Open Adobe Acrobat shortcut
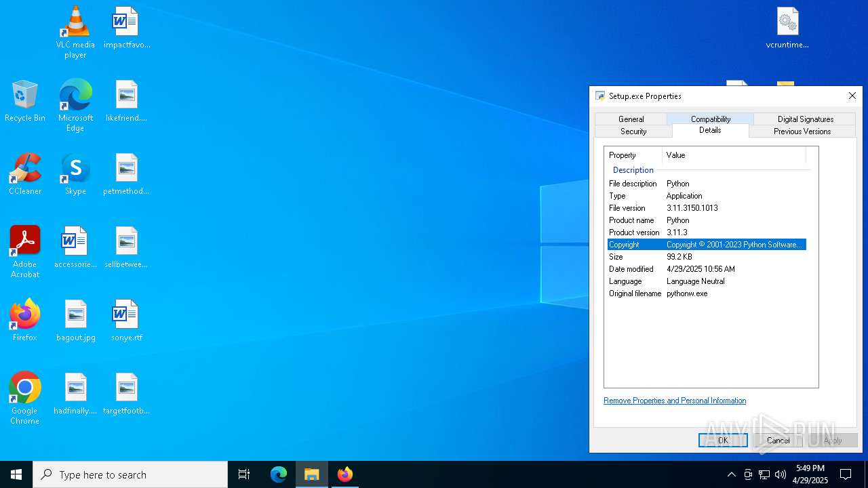This screenshot has width=868, height=488. (25, 251)
